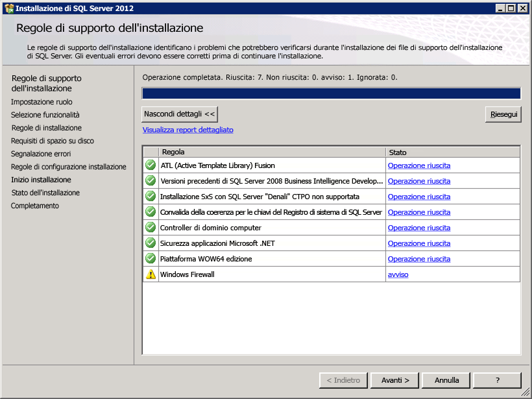Image resolution: width=532 pixels, height=399 pixels.
Task: Open the avviso link for Windows Firewall
Action: (x=398, y=274)
